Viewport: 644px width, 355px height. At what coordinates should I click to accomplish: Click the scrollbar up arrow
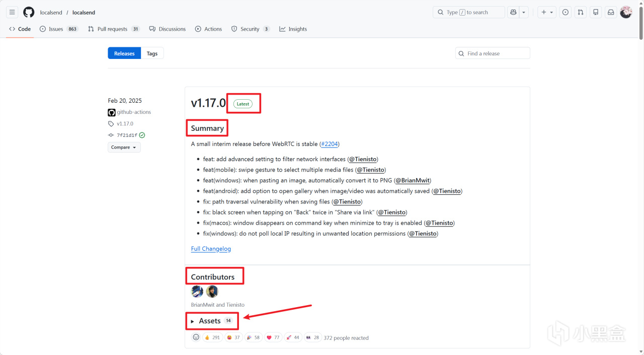point(640,3)
